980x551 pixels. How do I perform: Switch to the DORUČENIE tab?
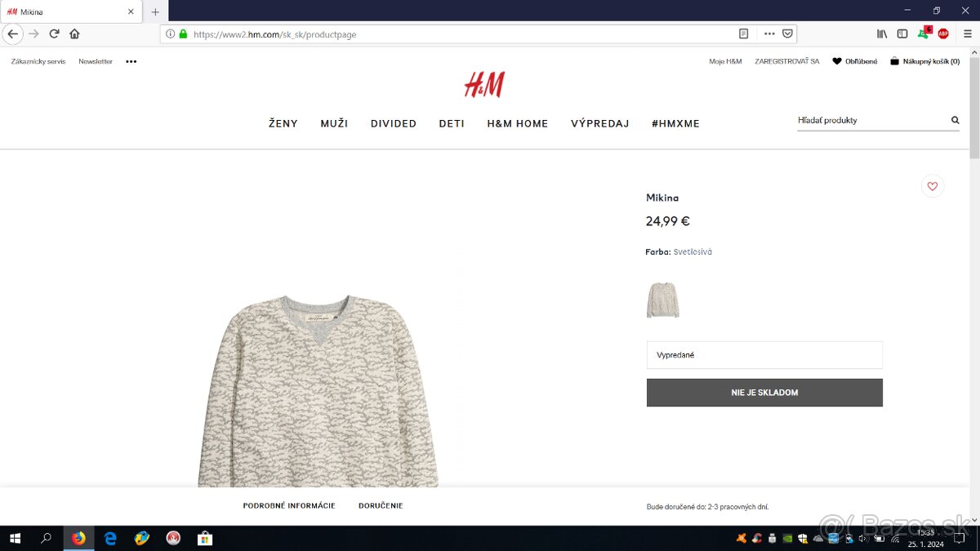point(381,506)
